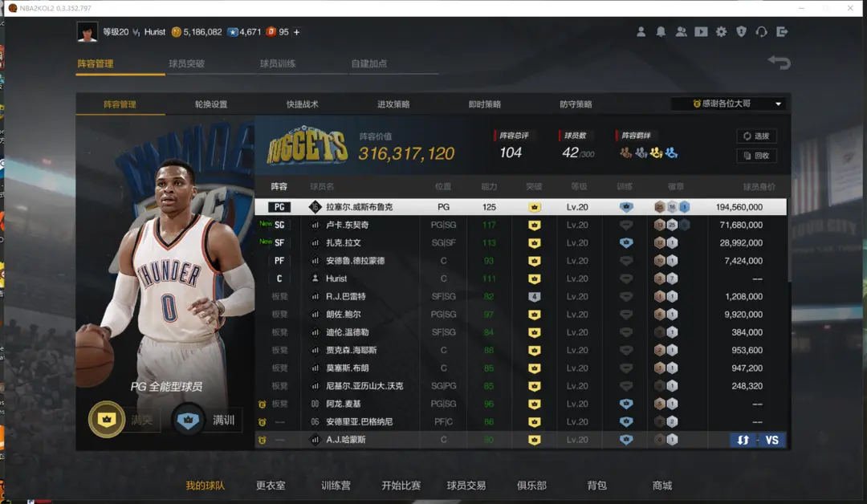Go to 更衣室 in bottom navigation
This screenshot has height=504, width=867.
pos(271,486)
